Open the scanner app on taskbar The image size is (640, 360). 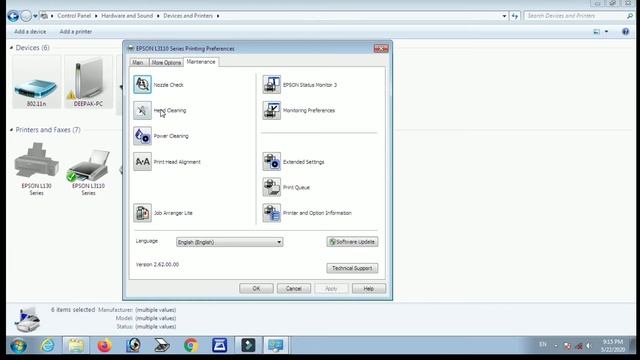click(x=162, y=346)
